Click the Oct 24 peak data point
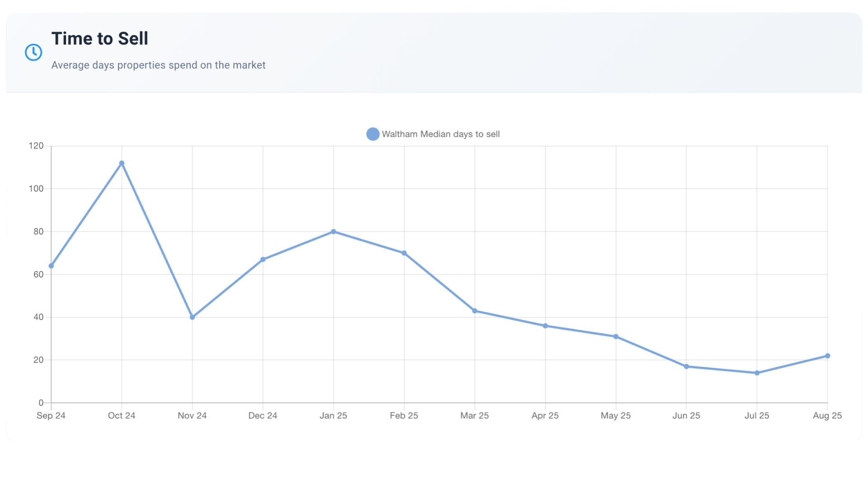Viewport: 868px width, 488px height. 122,164
